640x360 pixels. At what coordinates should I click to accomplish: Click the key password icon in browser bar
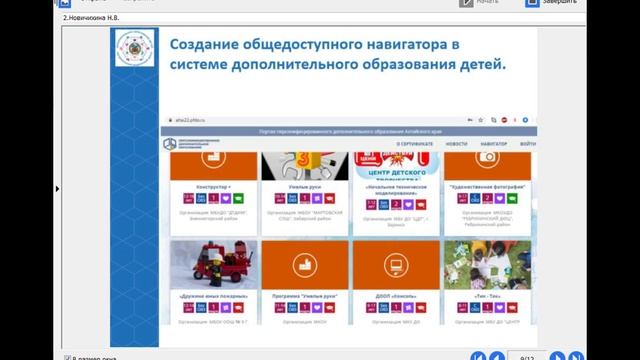click(x=470, y=120)
